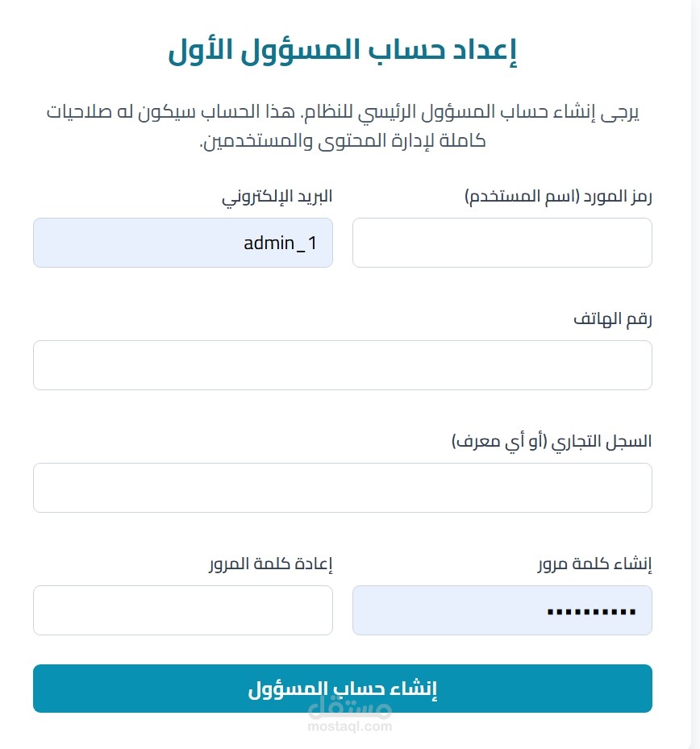This screenshot has height=749, width=700.
Task: Focus the إنشاء كلمة مرور password field
Action: 502,610
